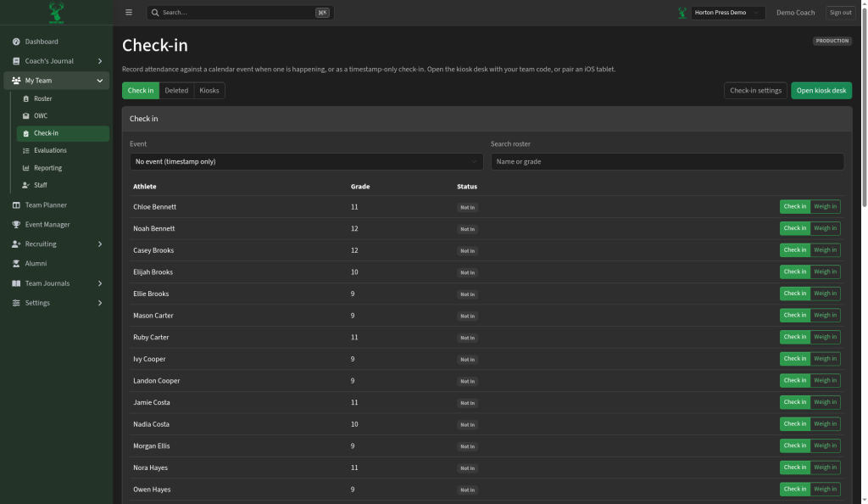Expand the Recruiting submenu chevron
The image size is (868, 504).
pyautogui.click(x=100, y=244)
